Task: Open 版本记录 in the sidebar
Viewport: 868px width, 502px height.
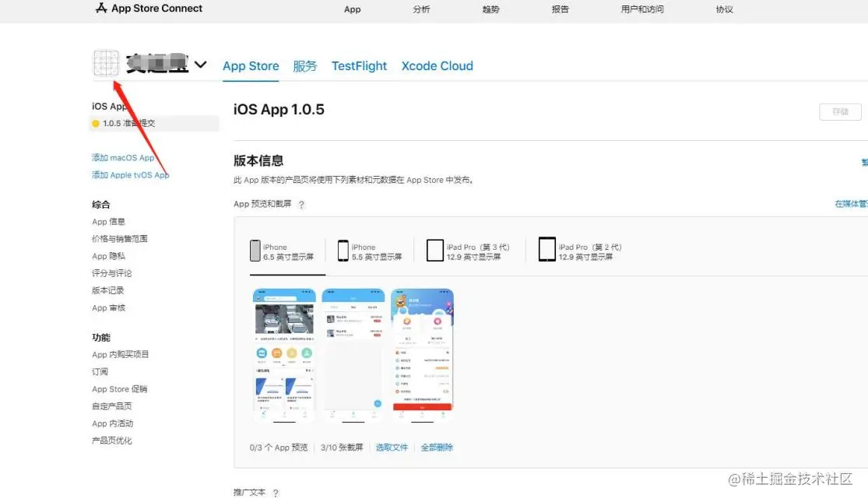Action: (x=108, y=290)
